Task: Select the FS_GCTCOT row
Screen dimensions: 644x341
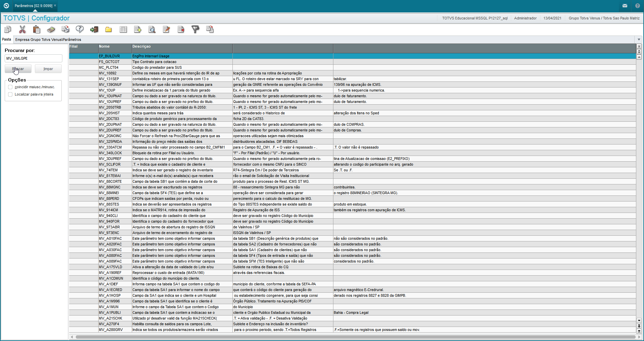Action: click(353, 62)
